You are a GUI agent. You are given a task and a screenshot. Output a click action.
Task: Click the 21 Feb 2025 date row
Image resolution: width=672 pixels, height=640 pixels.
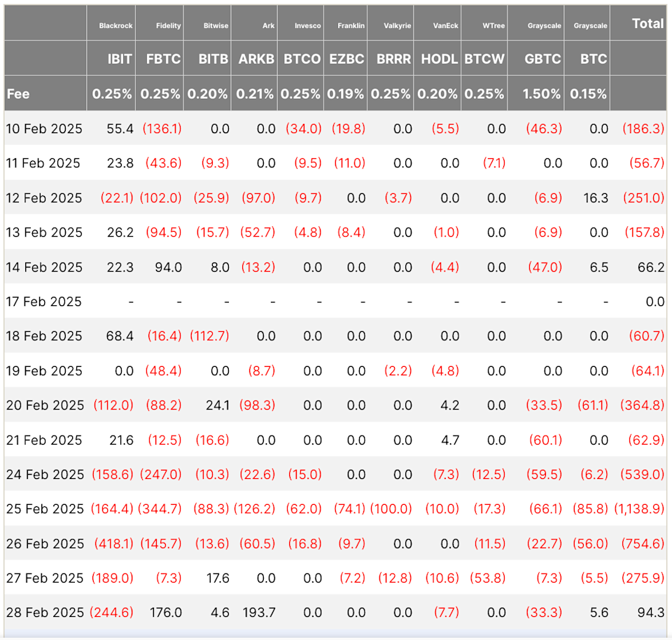[x=335, y=440]
